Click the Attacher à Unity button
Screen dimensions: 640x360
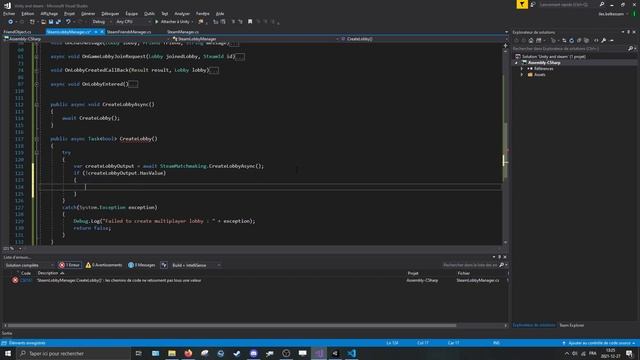click(173, 22)
